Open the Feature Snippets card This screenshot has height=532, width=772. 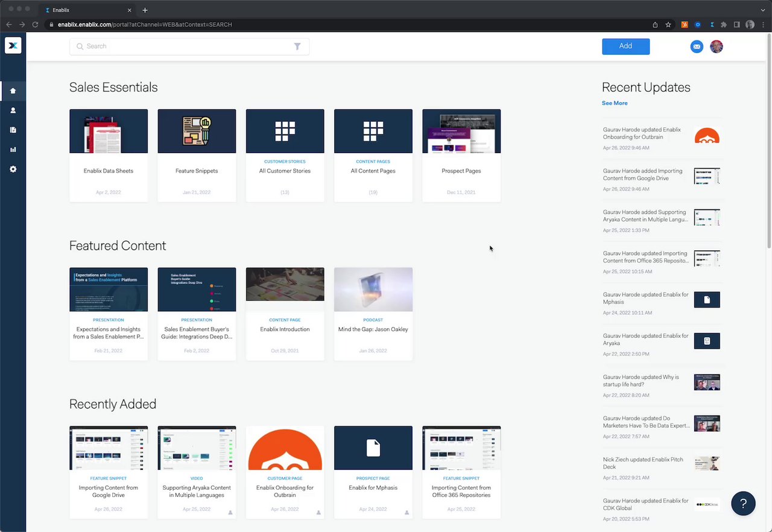(197, 156)
